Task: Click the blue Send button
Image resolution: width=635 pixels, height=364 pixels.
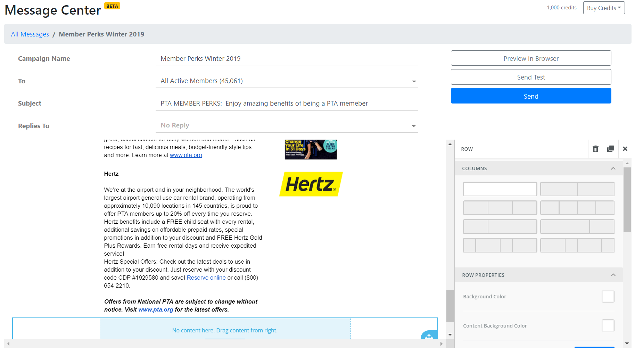Action: 531,96
